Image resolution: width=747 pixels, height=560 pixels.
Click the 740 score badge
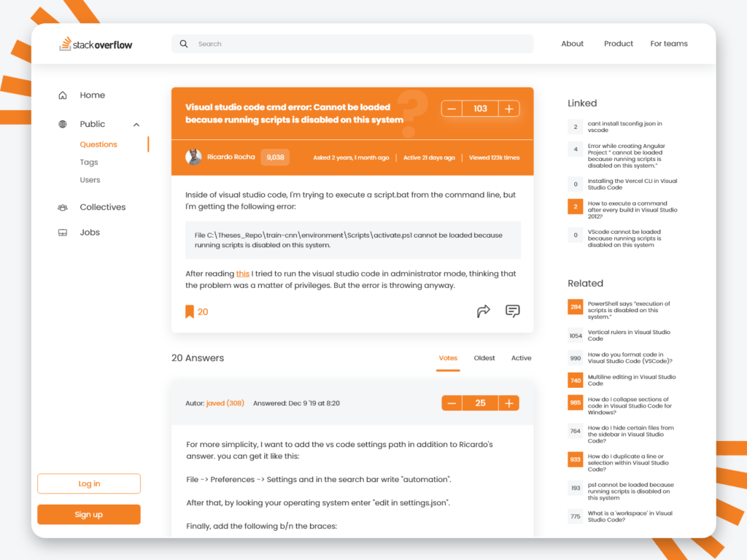(576, 381)
